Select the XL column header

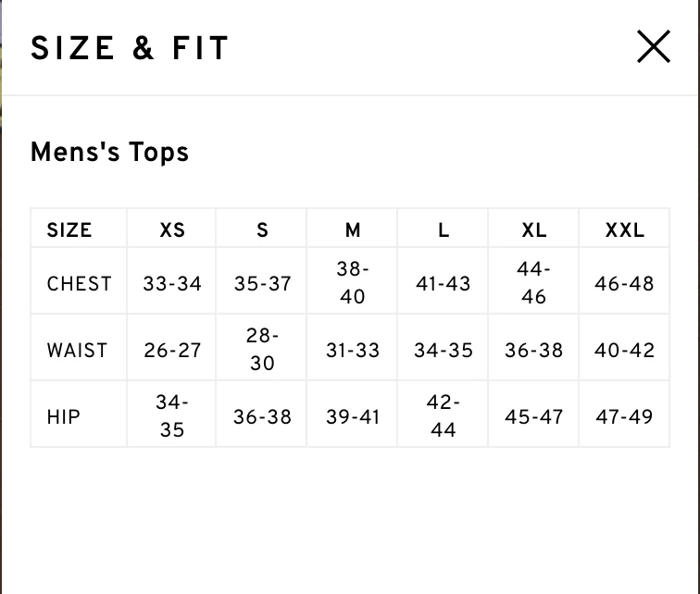click(534, 230)
